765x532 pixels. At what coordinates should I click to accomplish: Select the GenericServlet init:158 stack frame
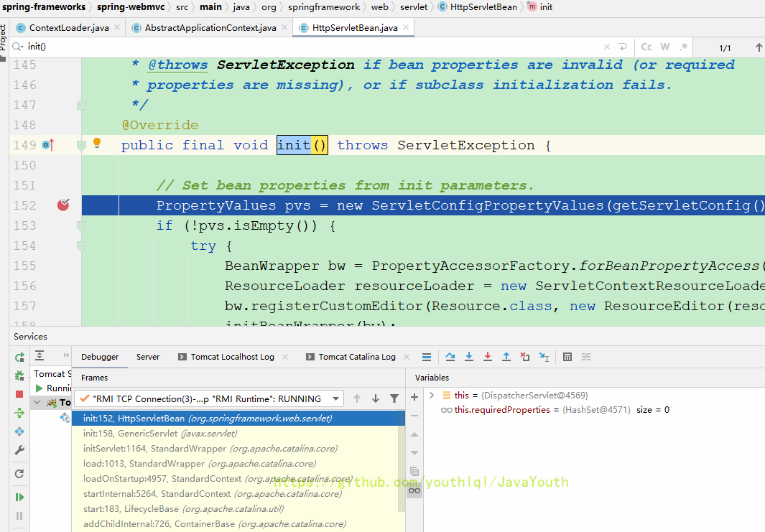click(159, 434)
